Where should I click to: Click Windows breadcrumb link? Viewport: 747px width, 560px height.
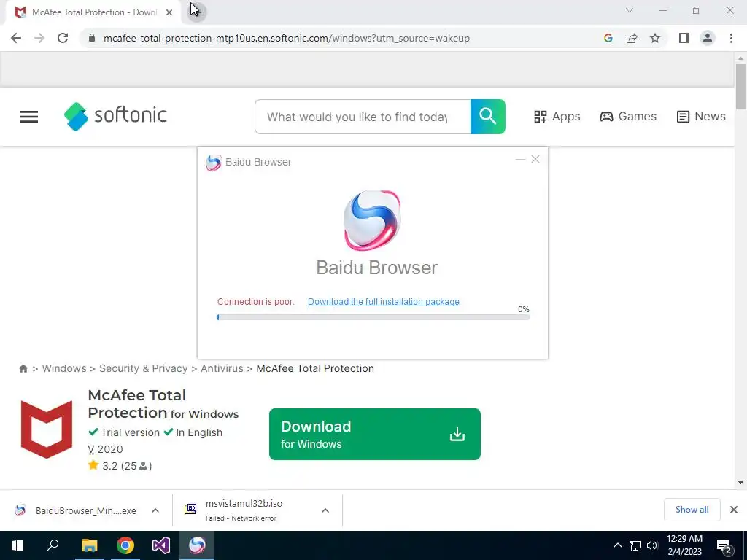coord(64,368)
